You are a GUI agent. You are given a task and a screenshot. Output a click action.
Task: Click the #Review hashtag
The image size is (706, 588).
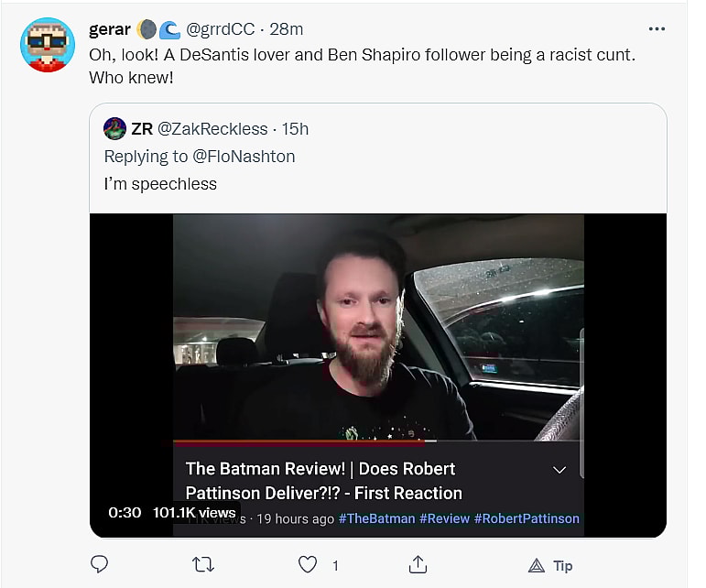point(444,518)
